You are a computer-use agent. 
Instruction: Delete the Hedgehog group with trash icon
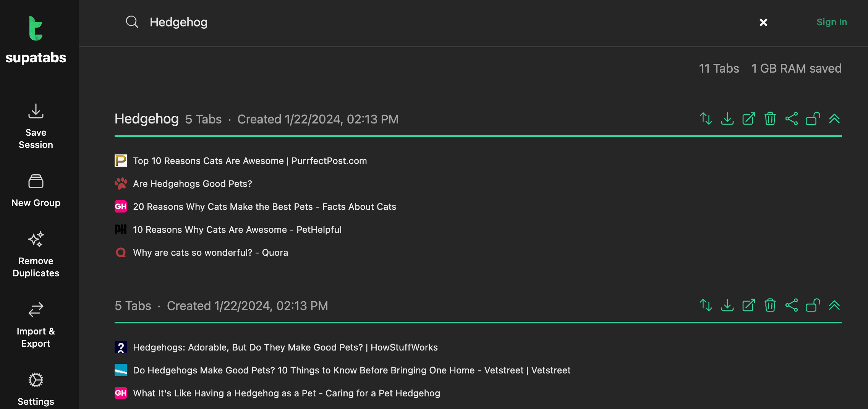pos(770,119)
